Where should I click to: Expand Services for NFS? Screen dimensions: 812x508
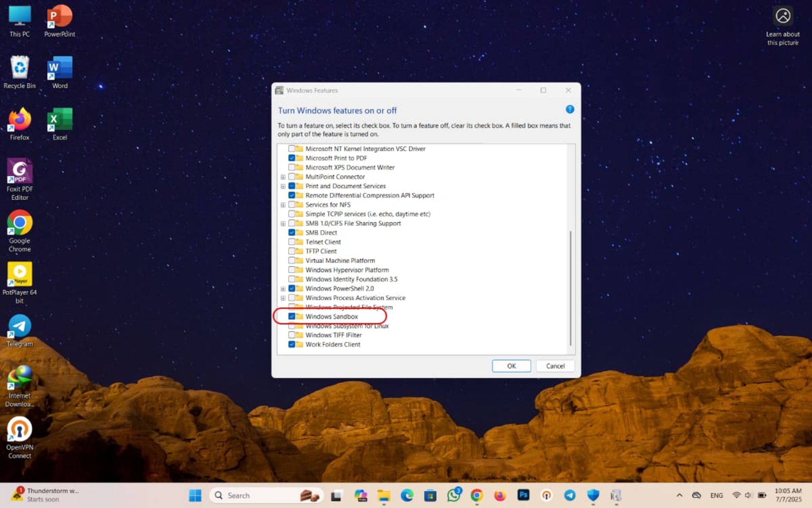(x=283, y=204)
